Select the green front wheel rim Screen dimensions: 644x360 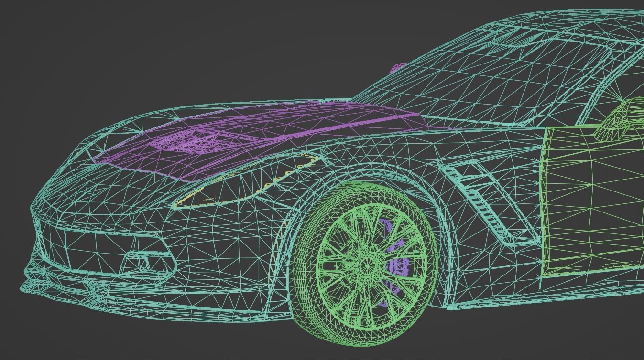371,266
